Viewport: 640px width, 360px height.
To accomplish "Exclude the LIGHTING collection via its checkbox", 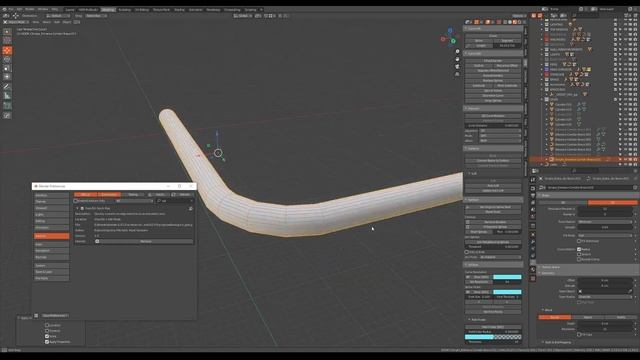I will click(x=616, y=24).
